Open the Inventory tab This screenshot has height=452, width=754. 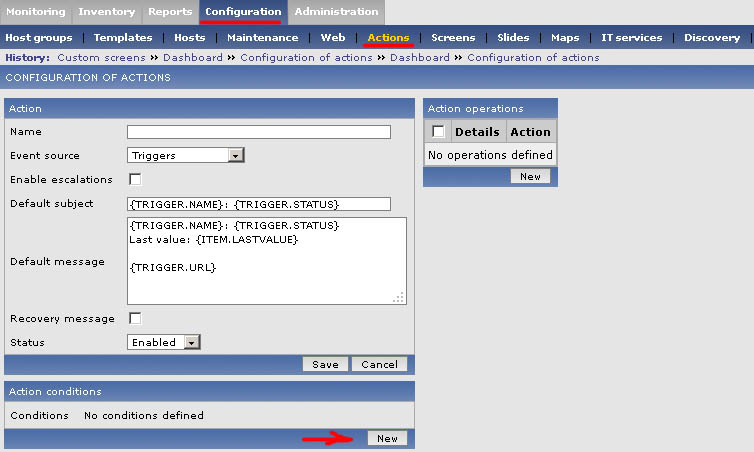(x=107, y=12)
